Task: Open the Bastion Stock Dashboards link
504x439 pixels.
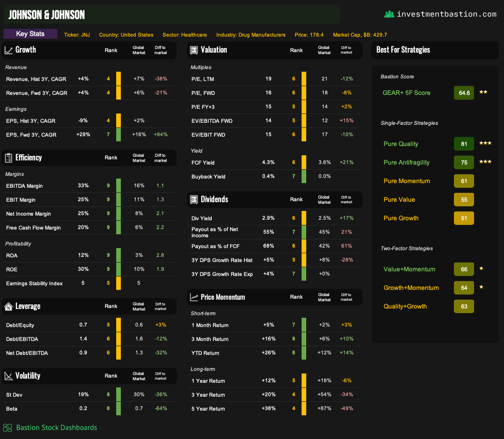Action: 57,428
